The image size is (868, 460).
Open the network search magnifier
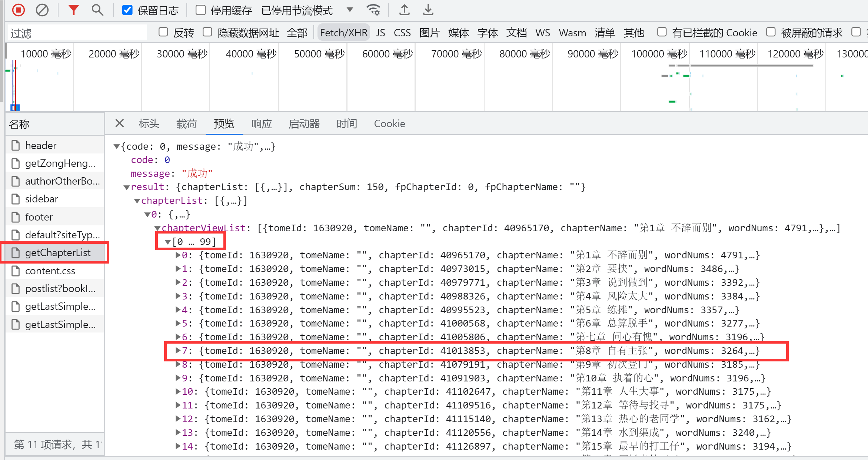(97, 10)
